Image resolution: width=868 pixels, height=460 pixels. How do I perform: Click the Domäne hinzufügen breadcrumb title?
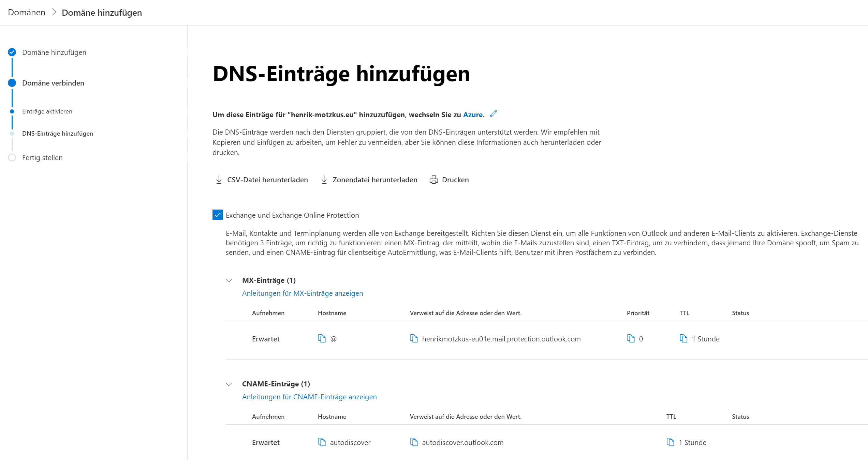[x=102, y=13]
